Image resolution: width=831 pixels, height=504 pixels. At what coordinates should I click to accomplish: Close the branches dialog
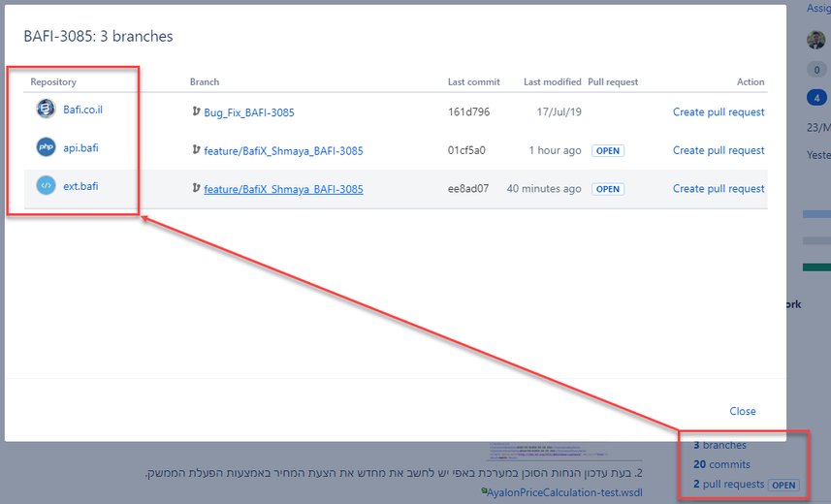[743, 411]
